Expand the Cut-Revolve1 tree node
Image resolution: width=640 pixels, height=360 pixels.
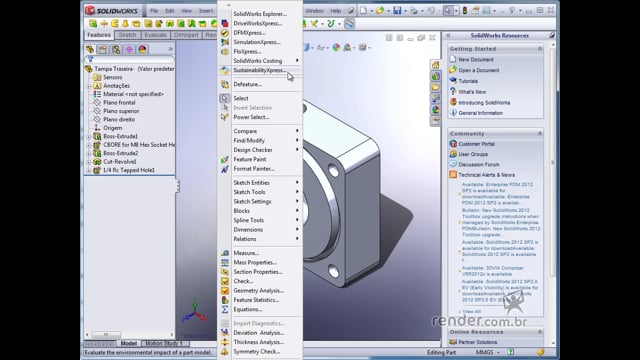pyautogui.click(x=89, y=162)
